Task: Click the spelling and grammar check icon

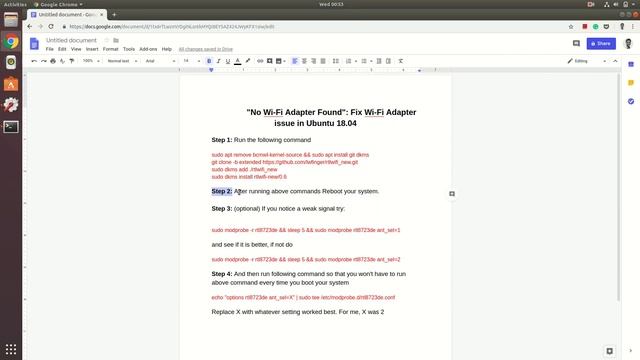Action: pyautogui.click(x=62, y=61)
